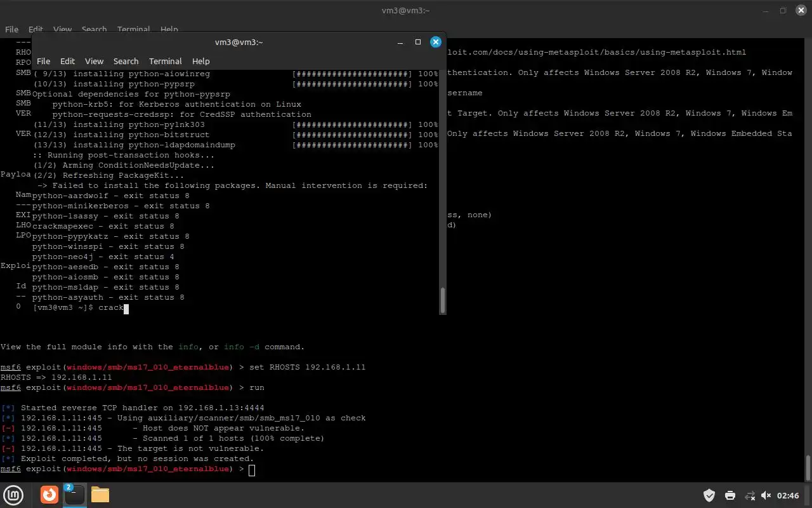Launch Firefox from the panel
This screenshot has height=508, width=812.
(x=49, y=495)
